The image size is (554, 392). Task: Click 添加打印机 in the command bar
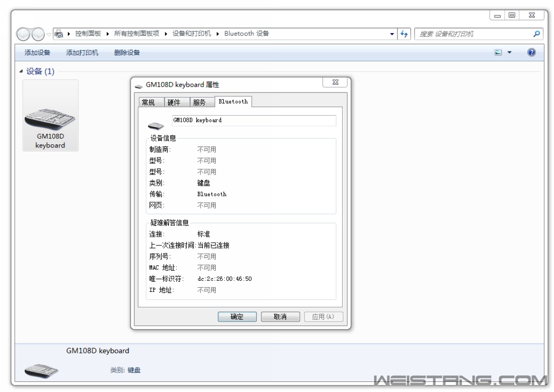pyautogui.click(x=82, y=53)
